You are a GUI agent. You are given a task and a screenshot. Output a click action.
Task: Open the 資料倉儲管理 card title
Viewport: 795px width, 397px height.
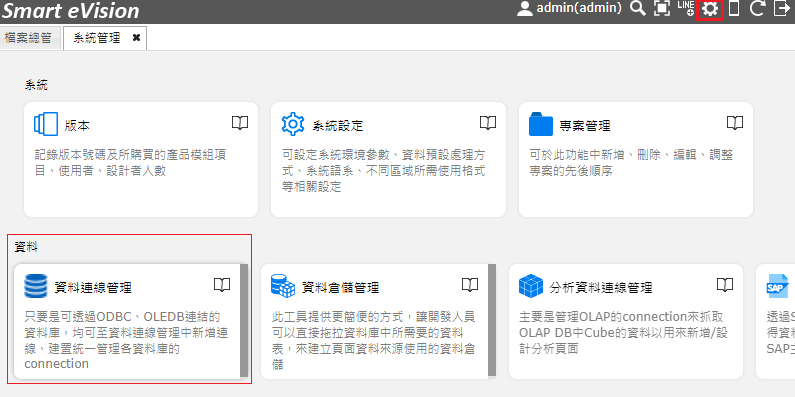(340, 288)
